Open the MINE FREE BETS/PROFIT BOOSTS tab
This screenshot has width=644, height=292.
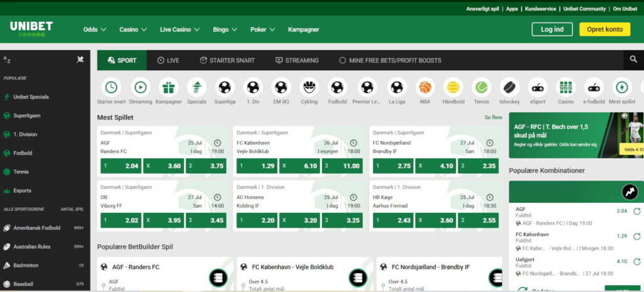[390, 60]
